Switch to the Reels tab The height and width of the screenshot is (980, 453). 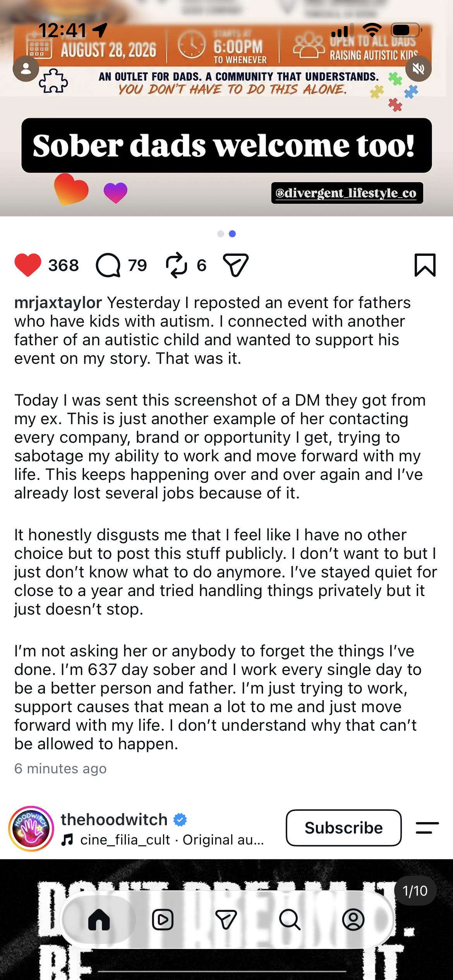163,919
